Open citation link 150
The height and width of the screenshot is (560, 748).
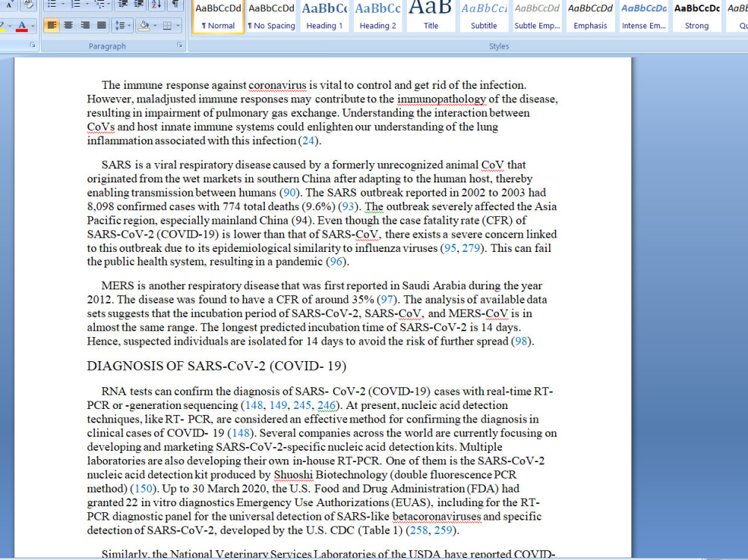pyautogui.click(x=143, y=489)
